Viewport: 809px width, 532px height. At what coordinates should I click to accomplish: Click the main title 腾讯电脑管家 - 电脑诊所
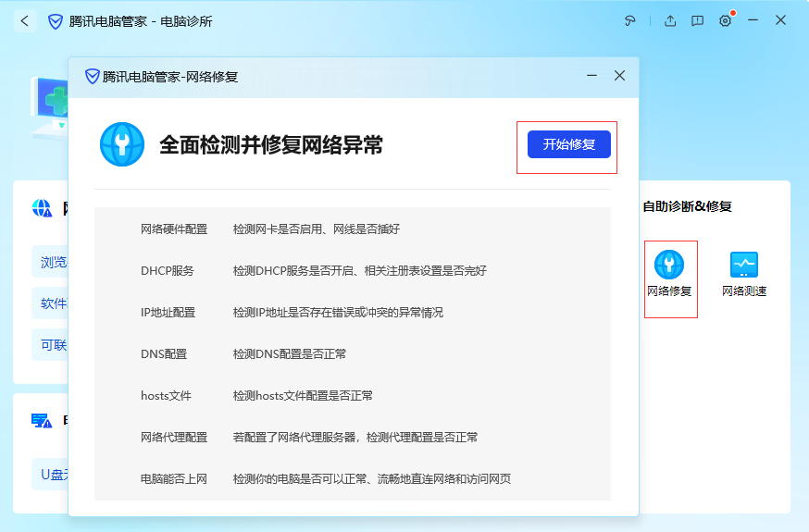click(141, 21)
